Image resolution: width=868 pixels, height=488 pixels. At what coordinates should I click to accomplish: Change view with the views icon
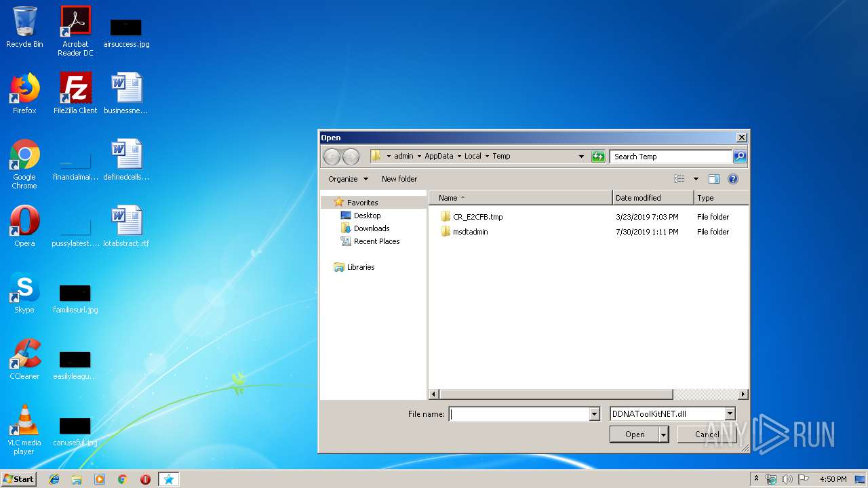click(679, 179)
